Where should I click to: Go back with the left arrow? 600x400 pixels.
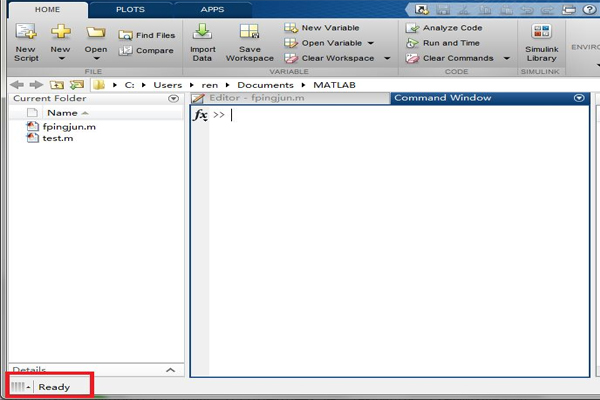(17, 85)
